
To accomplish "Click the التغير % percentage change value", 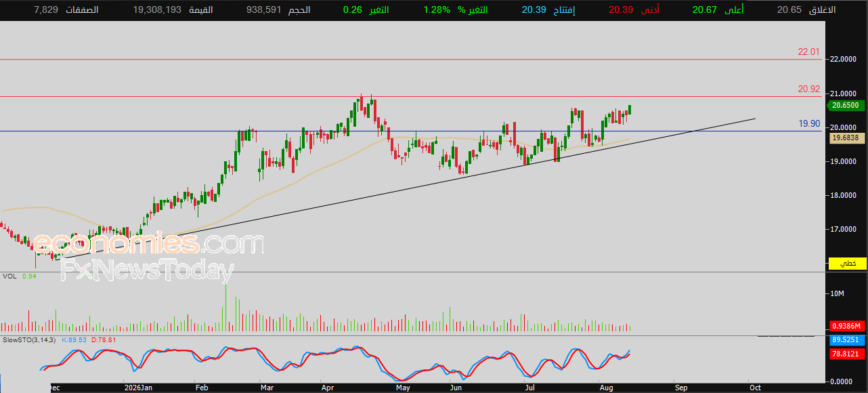I will tap(437, 10).
